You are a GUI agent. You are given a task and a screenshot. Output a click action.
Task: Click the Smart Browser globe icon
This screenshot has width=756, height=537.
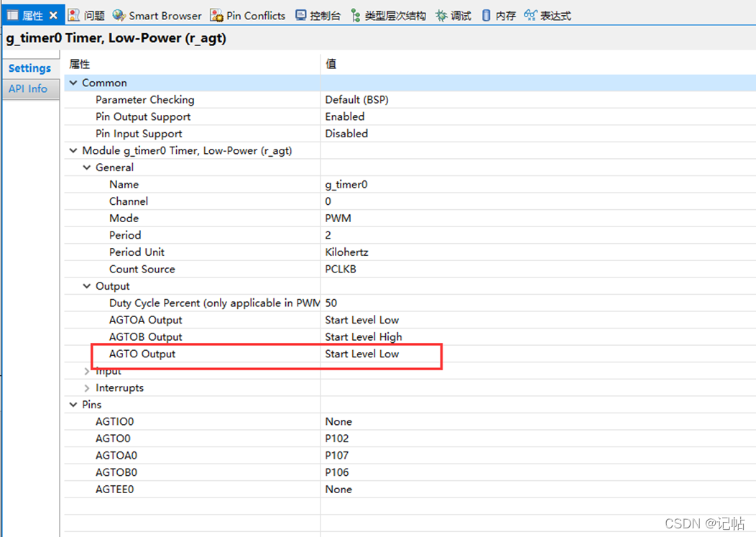119,15
